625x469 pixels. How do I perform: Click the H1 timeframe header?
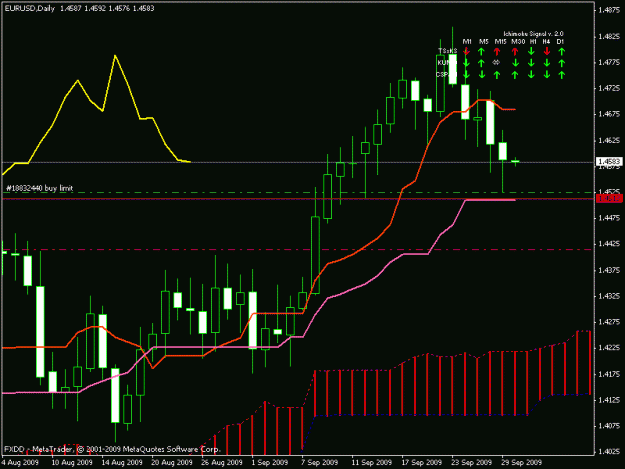pos(533,41)
